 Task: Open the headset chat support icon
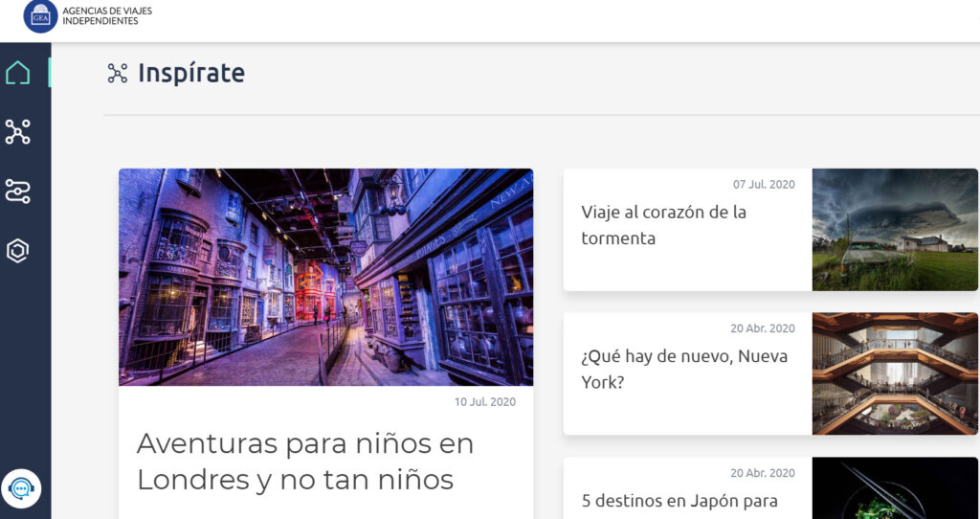coord(21,489)
